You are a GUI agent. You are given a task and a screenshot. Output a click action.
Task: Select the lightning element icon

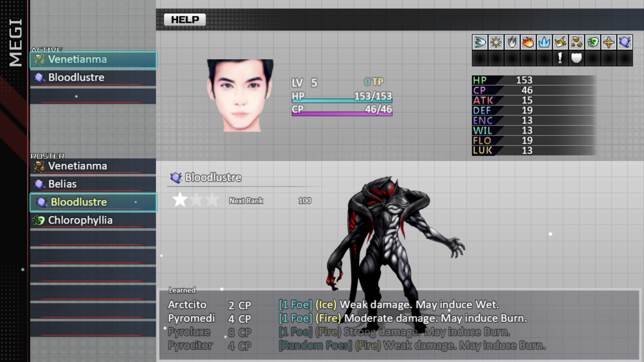pos(560,42)
